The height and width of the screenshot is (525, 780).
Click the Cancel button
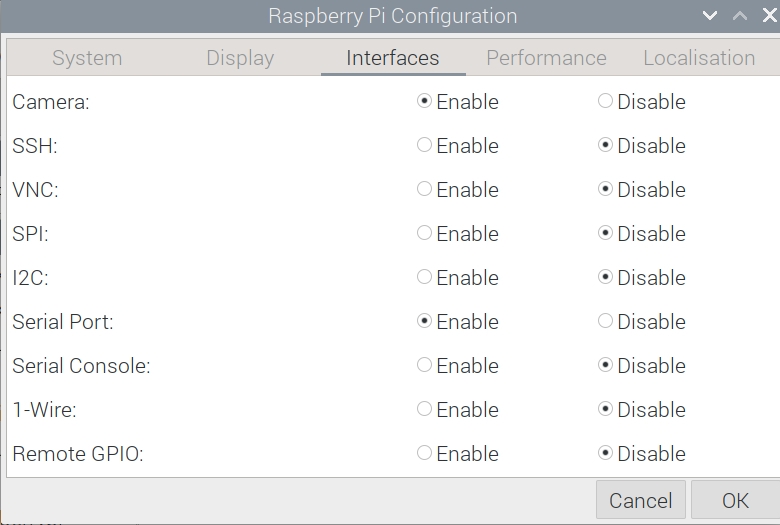[x=641, y=500]
